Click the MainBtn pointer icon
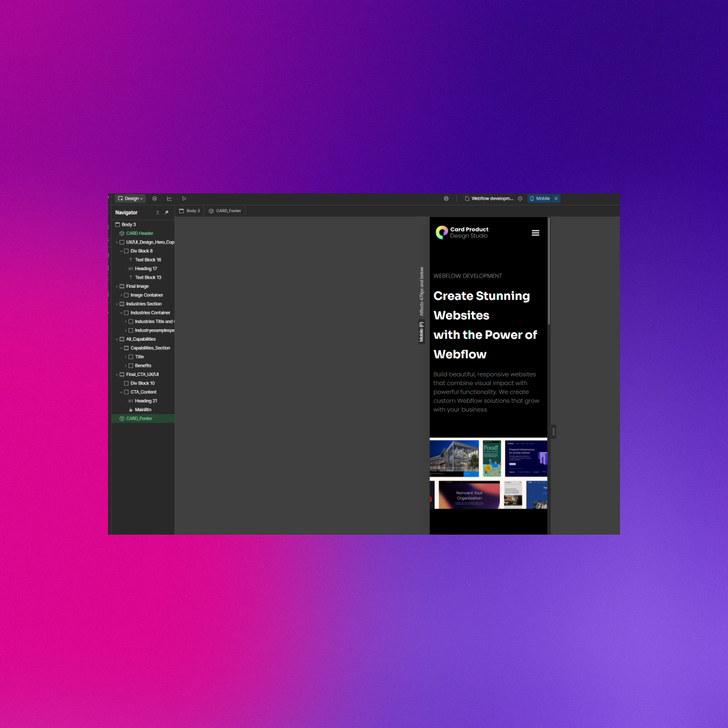The image size is (728, 728). [131, 409]
